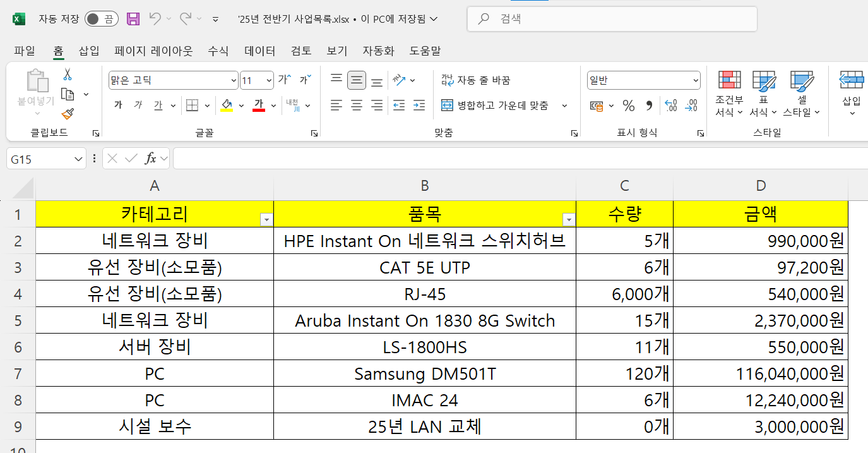Screen dimensions: 868x453
Task: Click the Save floppy disk icon
Action: [x=133, y=19]
